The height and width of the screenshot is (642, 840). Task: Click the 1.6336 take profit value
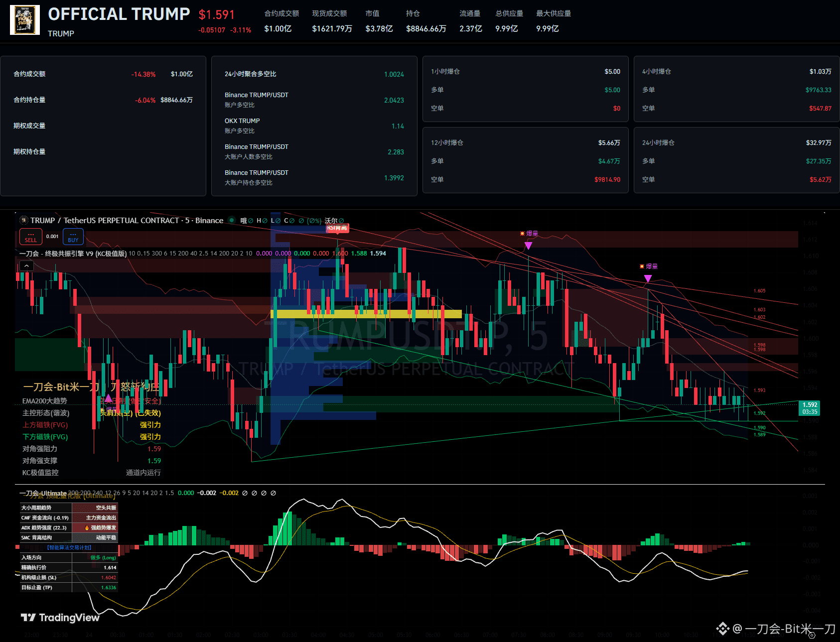coord(109,587)
